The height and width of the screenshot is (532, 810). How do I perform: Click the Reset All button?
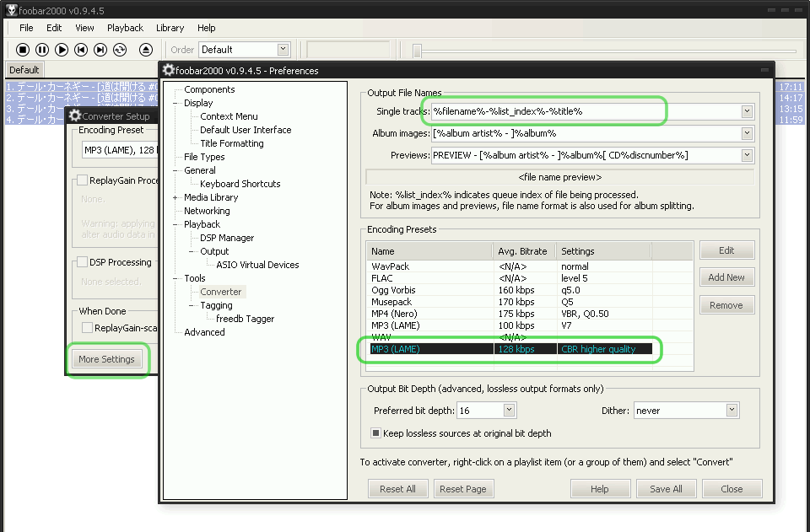pos(397,489)
